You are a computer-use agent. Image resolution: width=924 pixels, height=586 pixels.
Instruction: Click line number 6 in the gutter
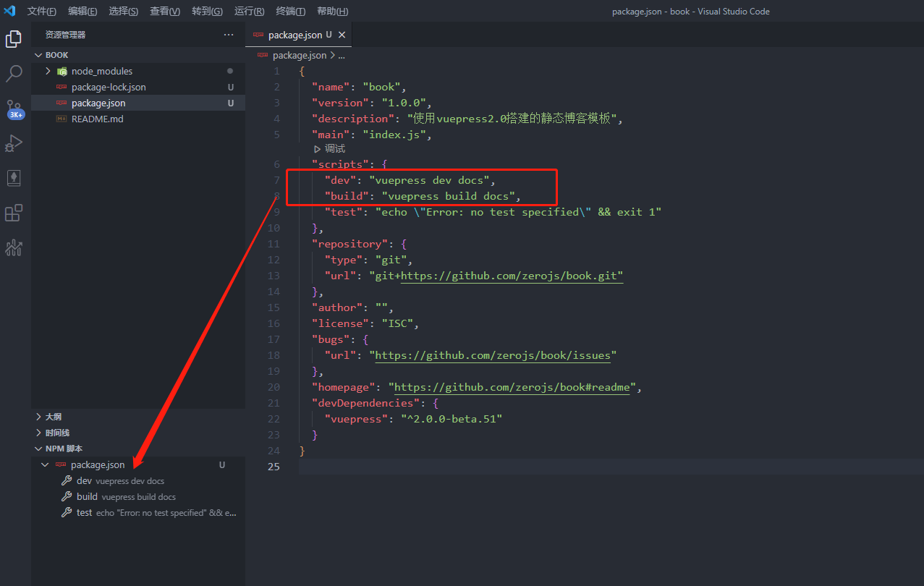pos(276,165)
